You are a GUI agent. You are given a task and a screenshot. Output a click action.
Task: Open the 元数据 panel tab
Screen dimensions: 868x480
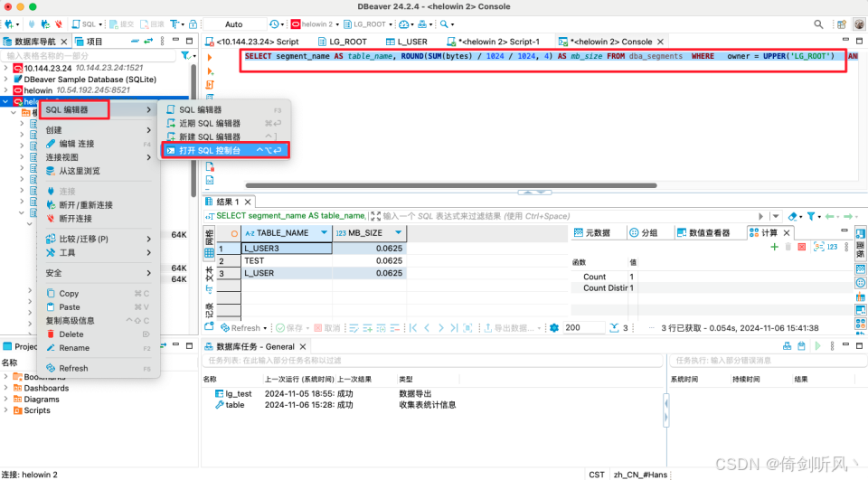tap(592, 233)
